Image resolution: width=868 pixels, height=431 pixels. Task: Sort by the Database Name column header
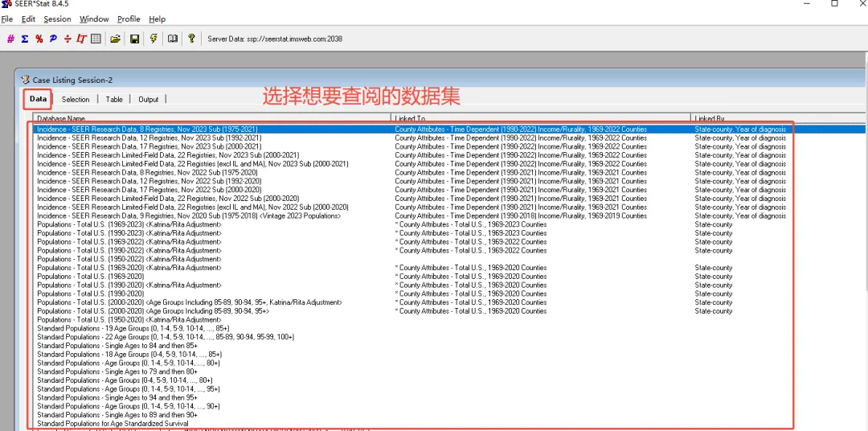212,118
